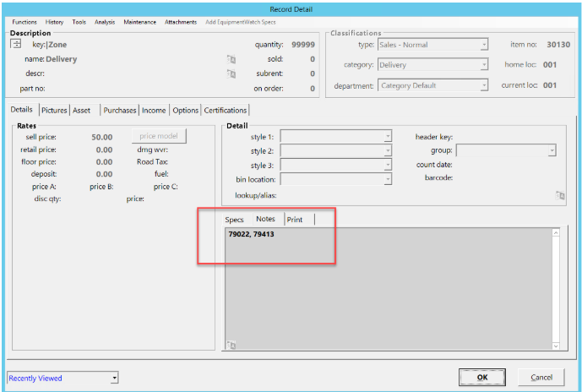Viewport: 582px width, 392px height.
Task: Expand the category dropdown set to Delivery
Action: click(484, 64)
